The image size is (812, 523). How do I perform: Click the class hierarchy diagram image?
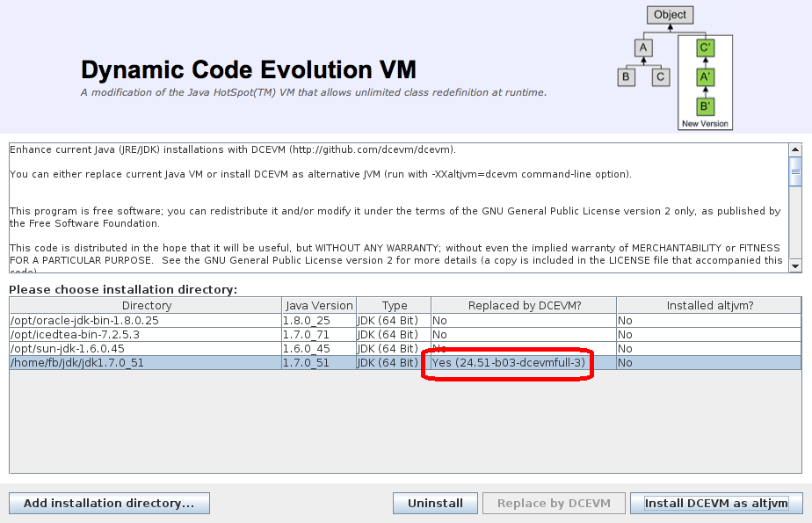[x=675, y=68]
